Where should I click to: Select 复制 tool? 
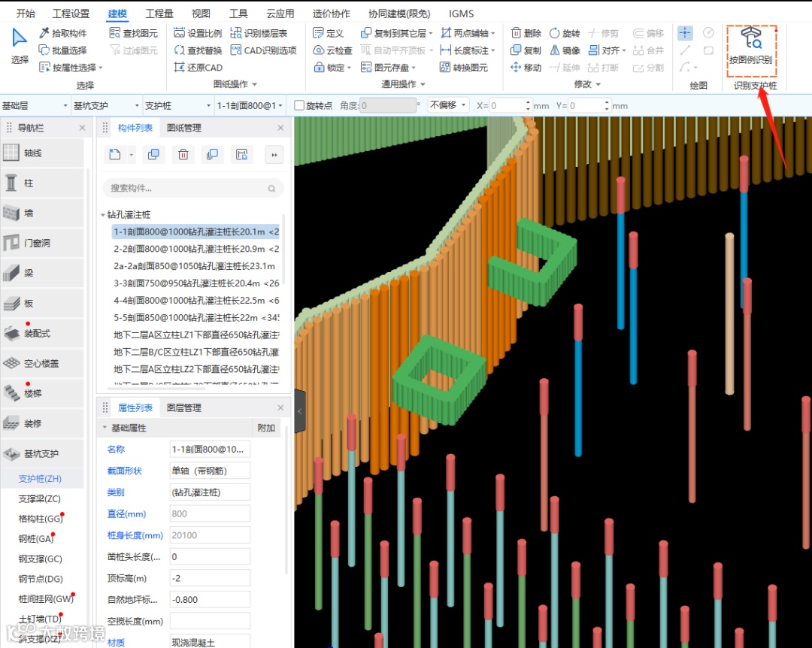click(x=526, y=50)
